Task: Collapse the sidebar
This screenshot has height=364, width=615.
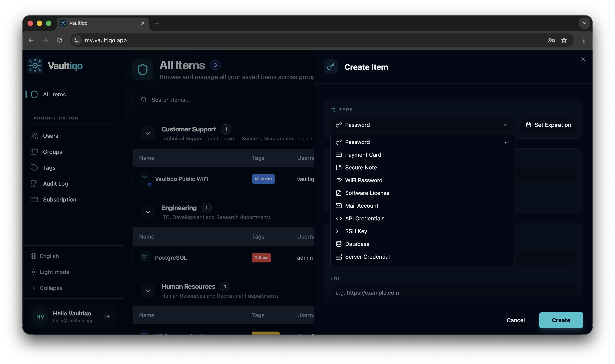Action: (x=47, y=288)
